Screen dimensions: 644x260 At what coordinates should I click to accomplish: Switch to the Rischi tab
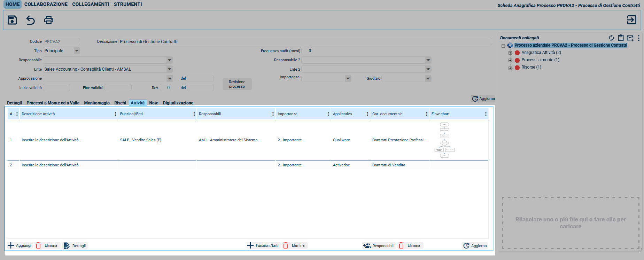120,103
